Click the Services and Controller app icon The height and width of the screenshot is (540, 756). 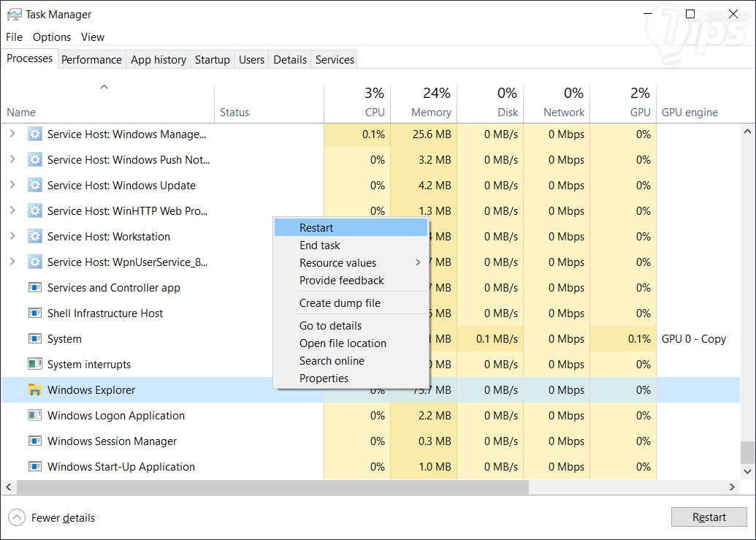click(34, 288)
